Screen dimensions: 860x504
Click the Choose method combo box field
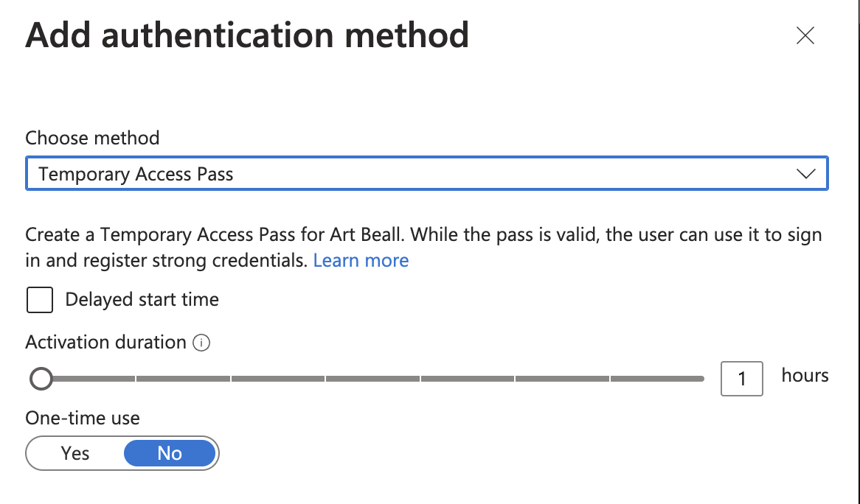pyautogui.click(x=427, y=173)
